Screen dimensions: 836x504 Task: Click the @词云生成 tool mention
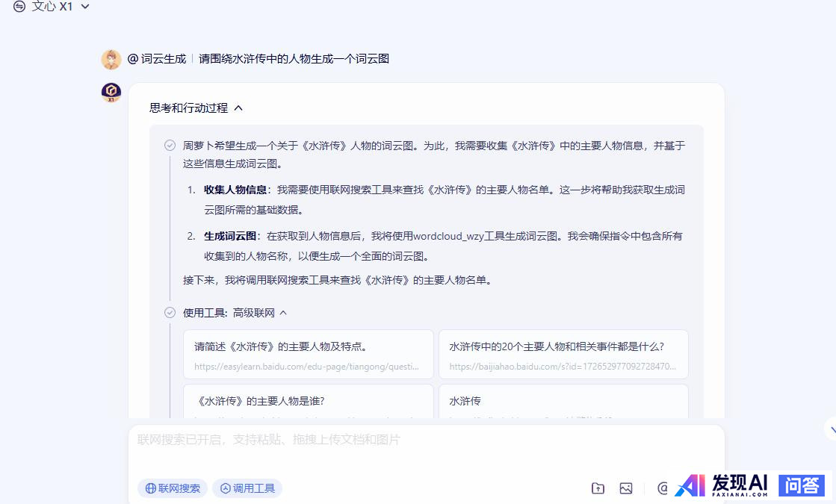[x=157, y=58]
